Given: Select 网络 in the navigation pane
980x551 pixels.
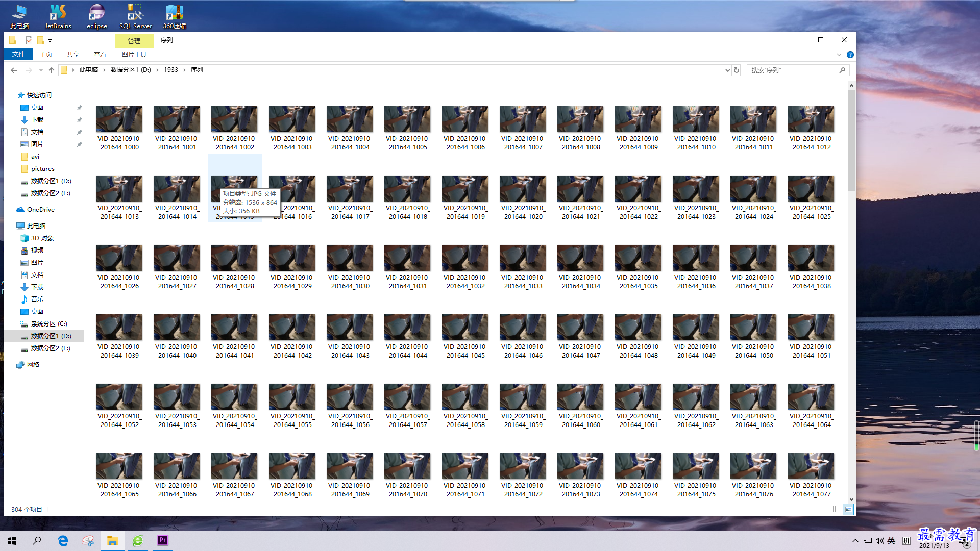Looking at the screenshot, I should coord(33,365).
